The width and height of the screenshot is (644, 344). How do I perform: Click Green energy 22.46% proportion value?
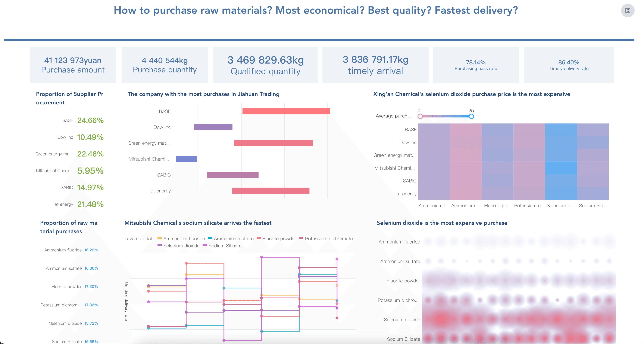[90, 154]
